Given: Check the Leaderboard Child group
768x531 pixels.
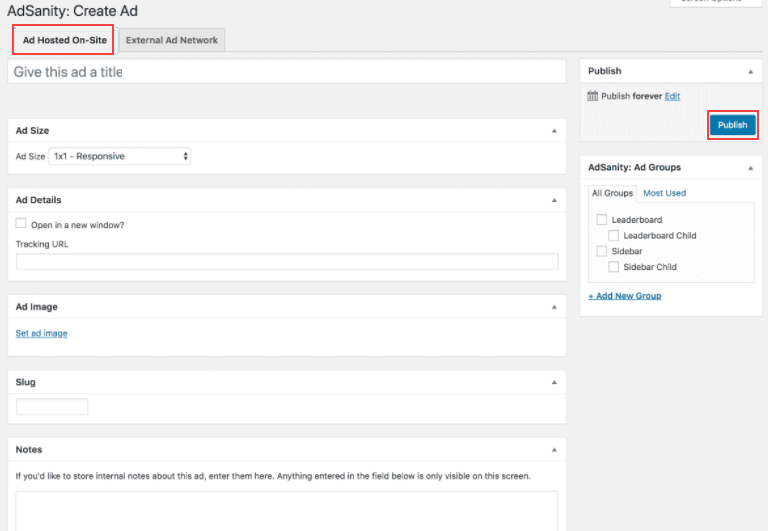Looking at the screenshot, I should click(613, 236).
